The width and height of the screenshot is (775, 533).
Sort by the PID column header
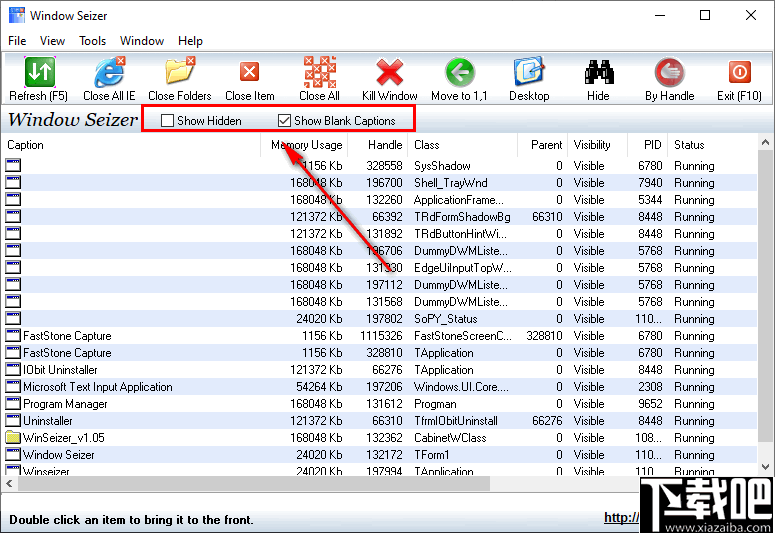647,145
